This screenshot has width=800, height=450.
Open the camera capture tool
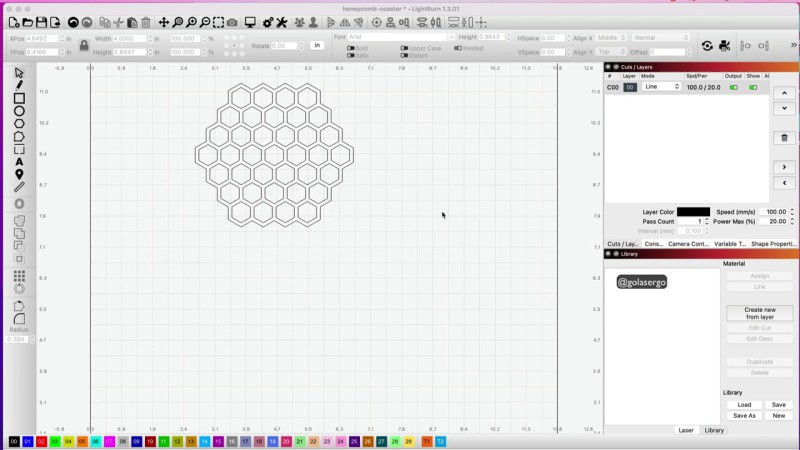pos(232,22)
